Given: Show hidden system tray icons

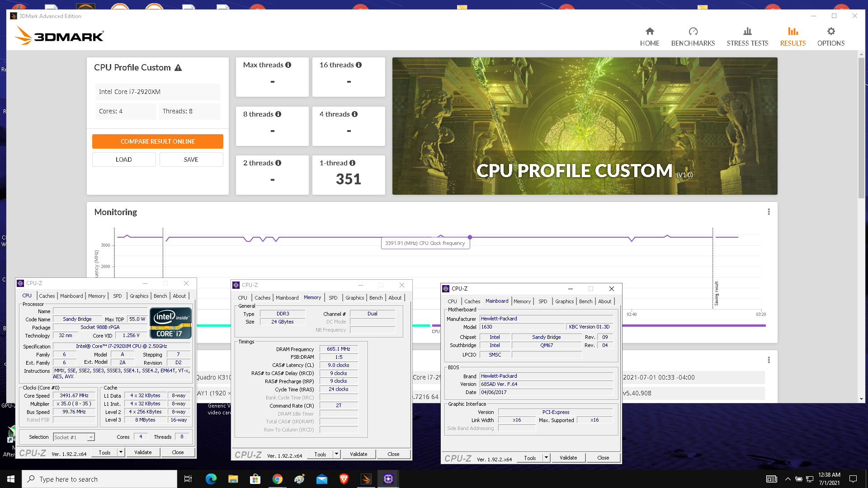Looking at the screenshot, I should click(x=788, y=479).
